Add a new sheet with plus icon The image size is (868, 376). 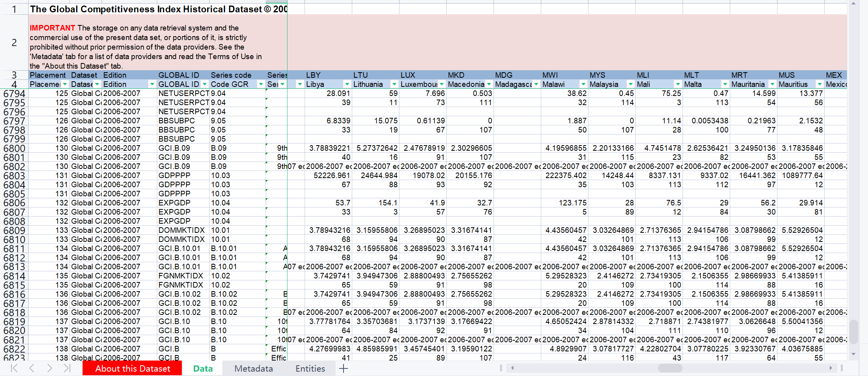click(x=343, y=368)
